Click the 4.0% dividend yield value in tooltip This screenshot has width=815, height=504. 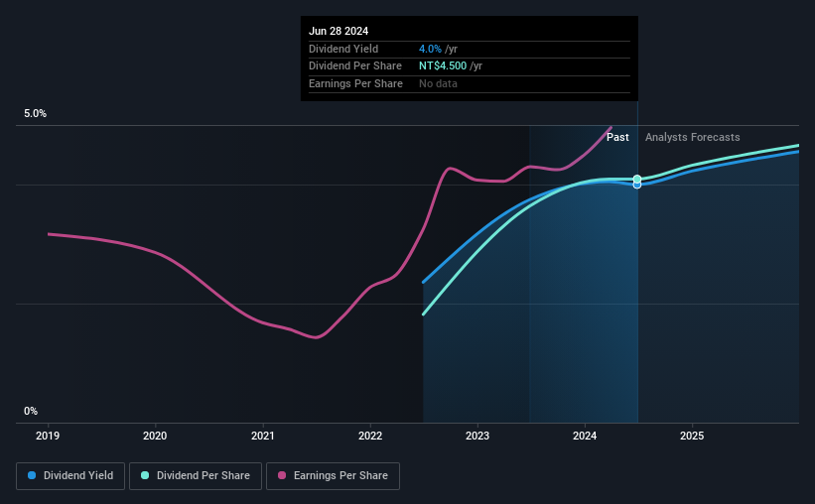point(431,49)
